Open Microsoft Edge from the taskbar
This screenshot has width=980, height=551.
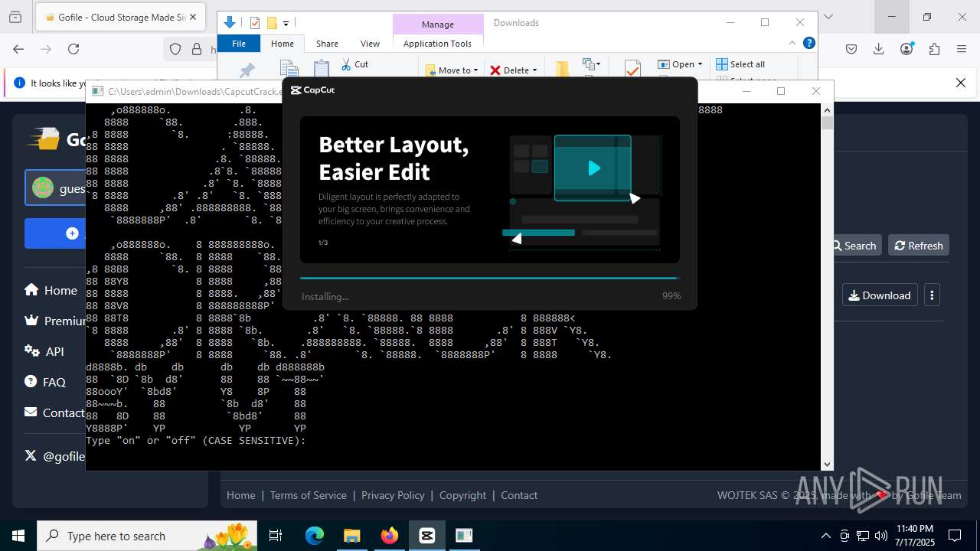click(x=315, y=536)
